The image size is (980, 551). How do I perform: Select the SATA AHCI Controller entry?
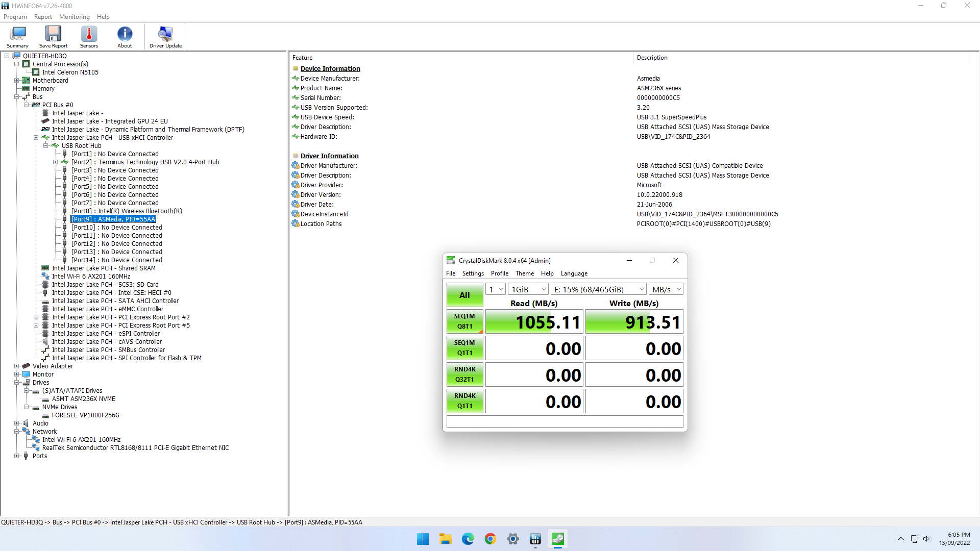coord(115,301)
